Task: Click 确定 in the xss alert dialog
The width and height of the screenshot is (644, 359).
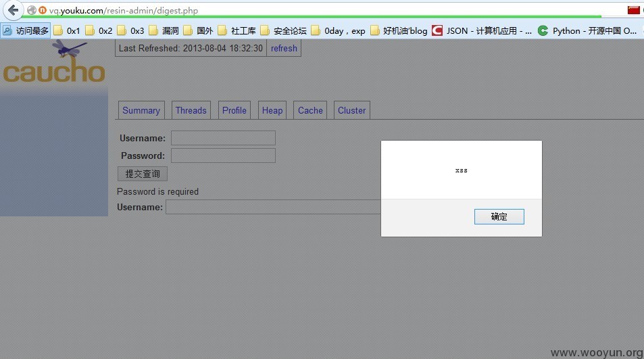Action: tap(499, 216)
